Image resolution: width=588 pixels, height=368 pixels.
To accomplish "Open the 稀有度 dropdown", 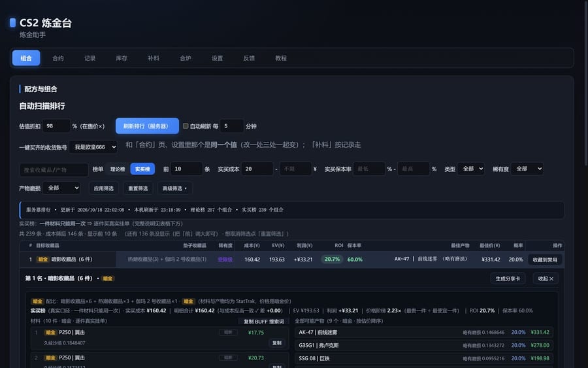I will click(527, 169).
